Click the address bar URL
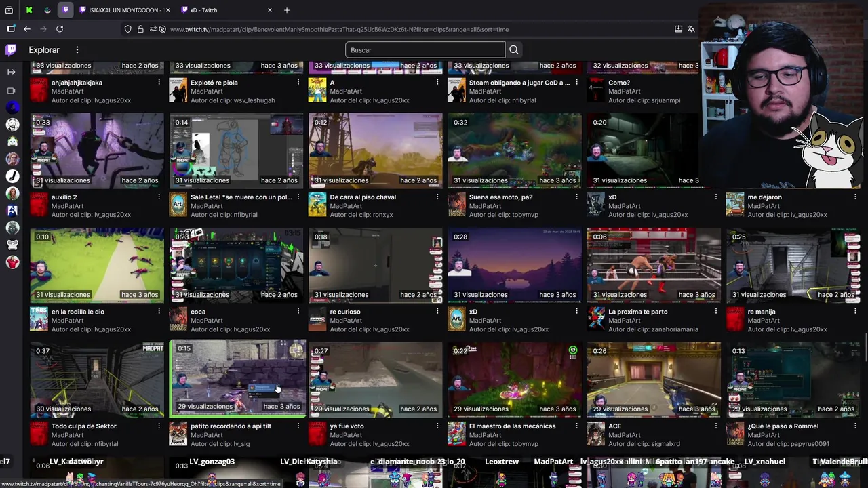The width and height of the screenshot is (868, 488). (339, 29)
